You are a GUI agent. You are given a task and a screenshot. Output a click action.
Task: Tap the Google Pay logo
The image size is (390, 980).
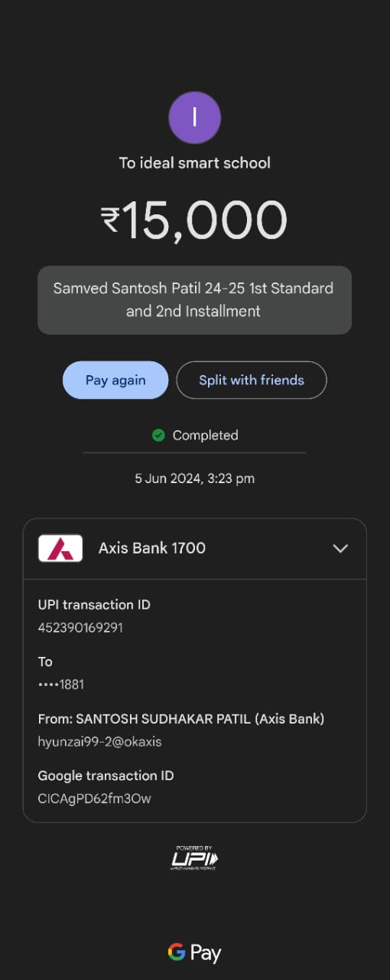pyautogui.click(x=194, y=953)
